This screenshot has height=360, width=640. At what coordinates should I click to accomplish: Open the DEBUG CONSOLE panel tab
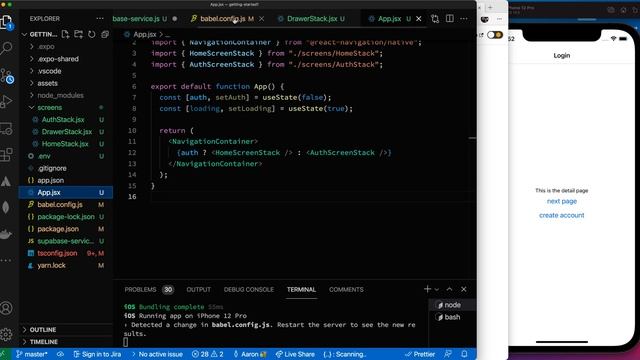[x=249, y=289]
